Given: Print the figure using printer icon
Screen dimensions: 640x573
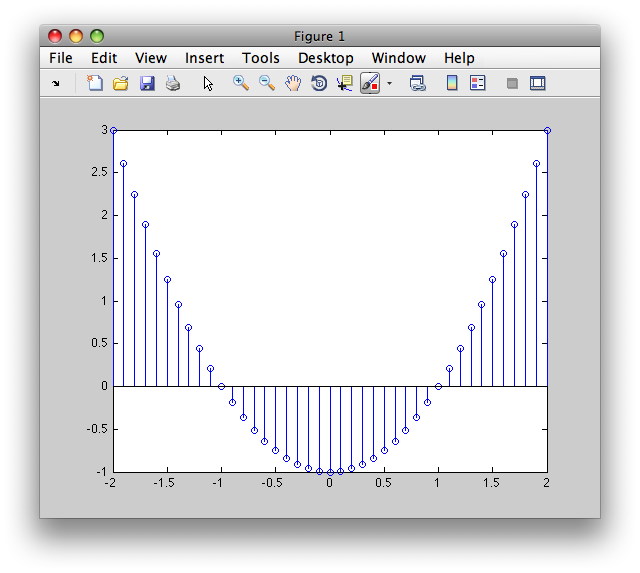Looking at the screenshot, I should [173, 83].
